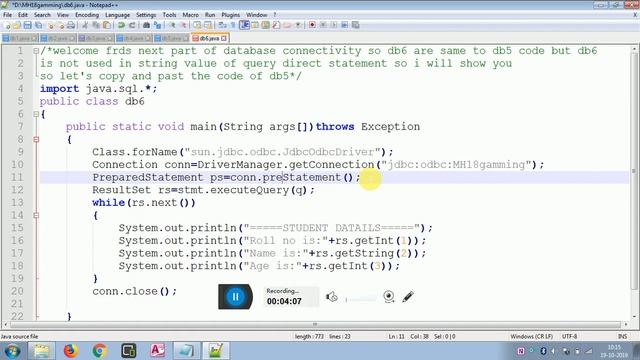
Task: Zoom in using the toolbar icon
Action: point(172,25)
